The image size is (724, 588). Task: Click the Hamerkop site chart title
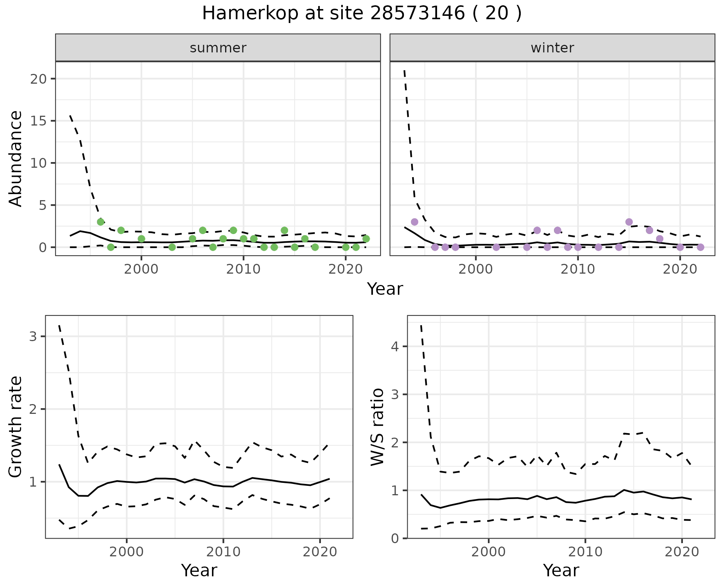[x=362, y=14]
